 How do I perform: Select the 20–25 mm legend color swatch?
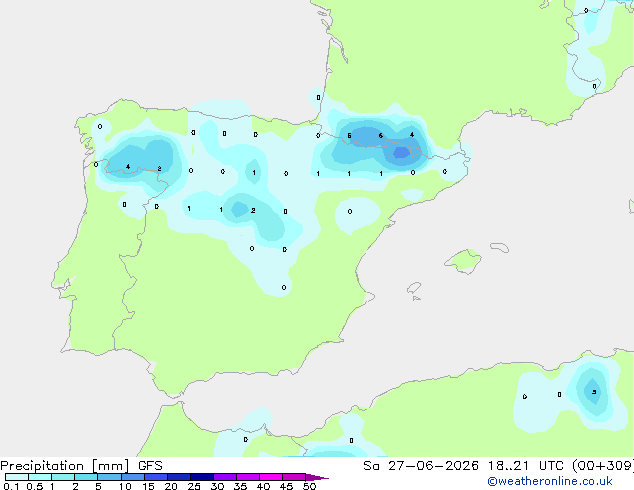178,477
